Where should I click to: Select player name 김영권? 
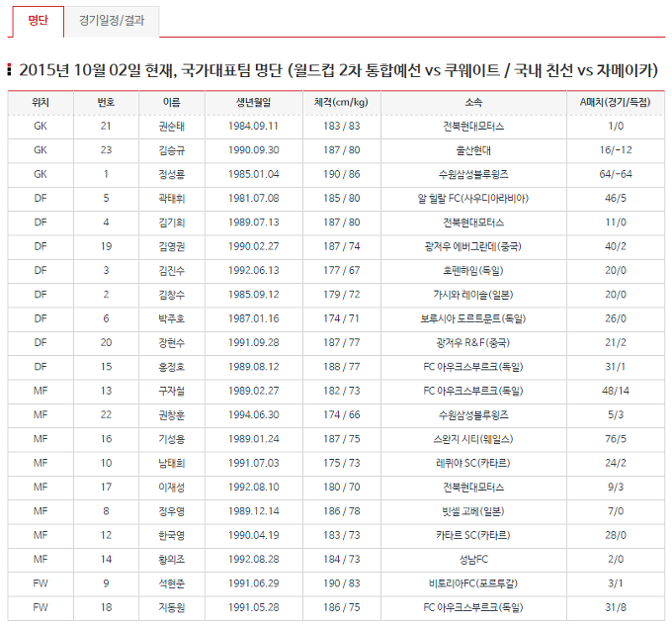tap(171, 246)
